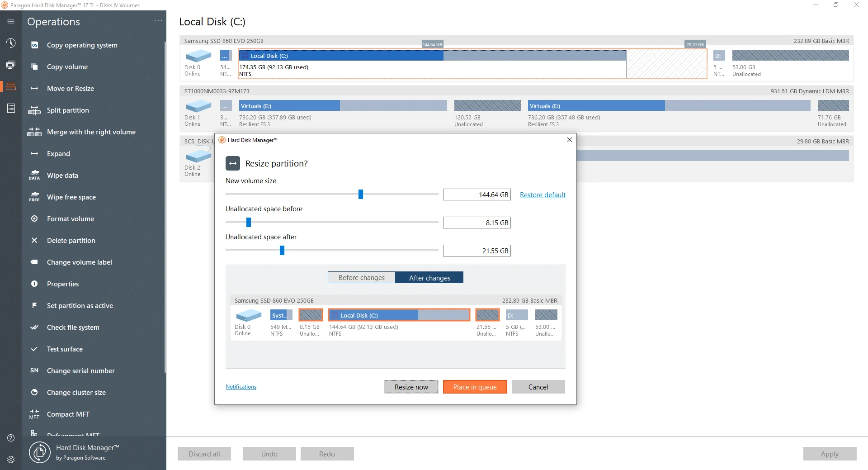Open the Backup history view in sidebar
This screenshot has height=470, width=868.
(x=11, y=43)
